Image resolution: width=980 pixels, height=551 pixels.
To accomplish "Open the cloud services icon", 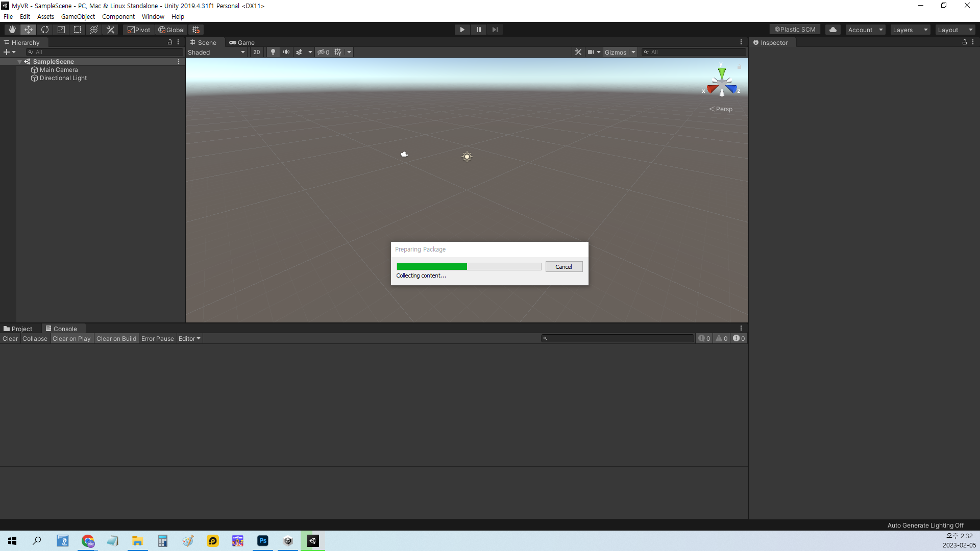I will (x=832, y=30).
